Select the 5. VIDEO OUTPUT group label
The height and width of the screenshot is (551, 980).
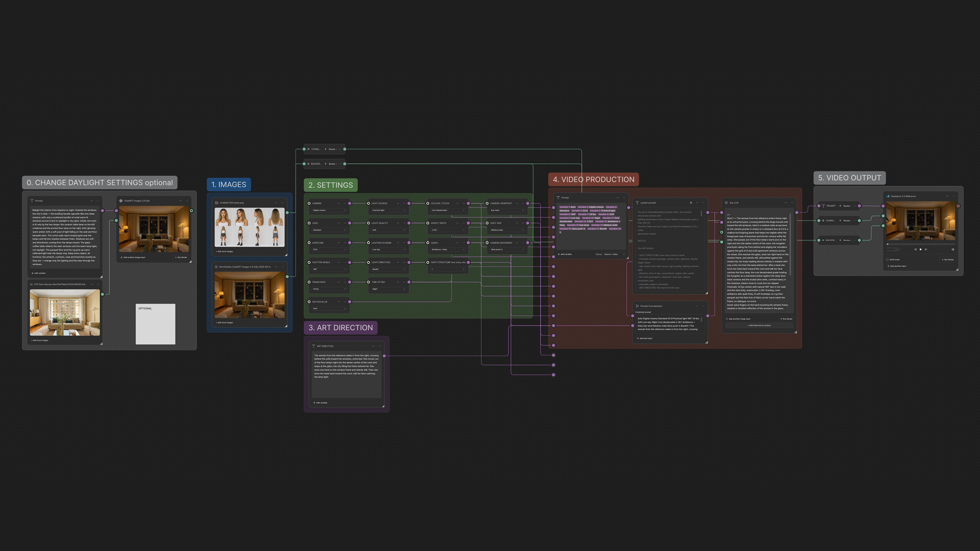click(849, 178)
